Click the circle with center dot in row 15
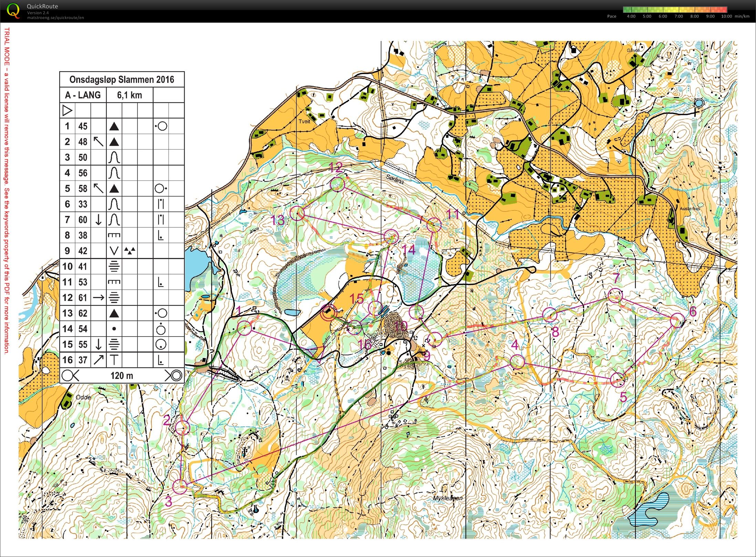Viewport: 756px width, 557px height. [x=161, y=344]
